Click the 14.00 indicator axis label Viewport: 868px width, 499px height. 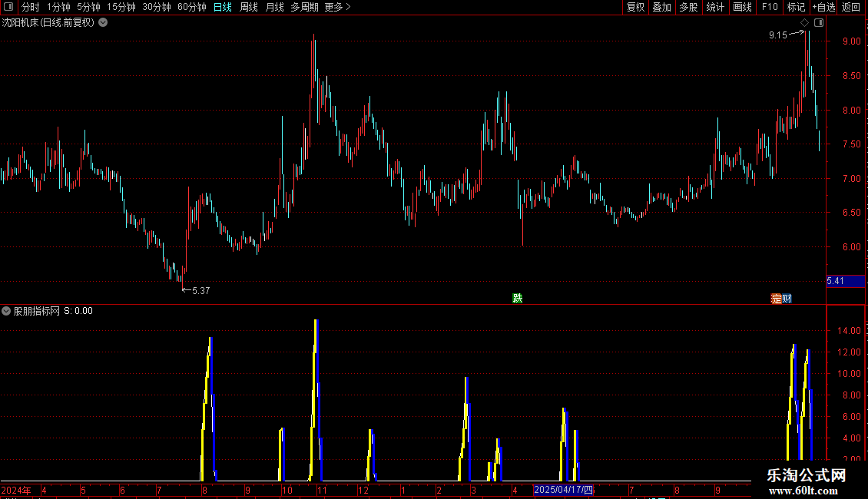(x=849, y=331)
